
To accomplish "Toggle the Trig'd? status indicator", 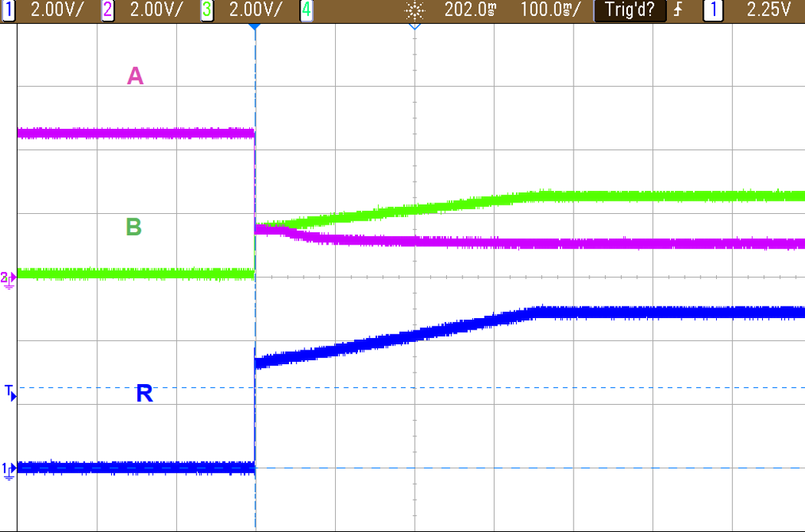I will 629,10.
